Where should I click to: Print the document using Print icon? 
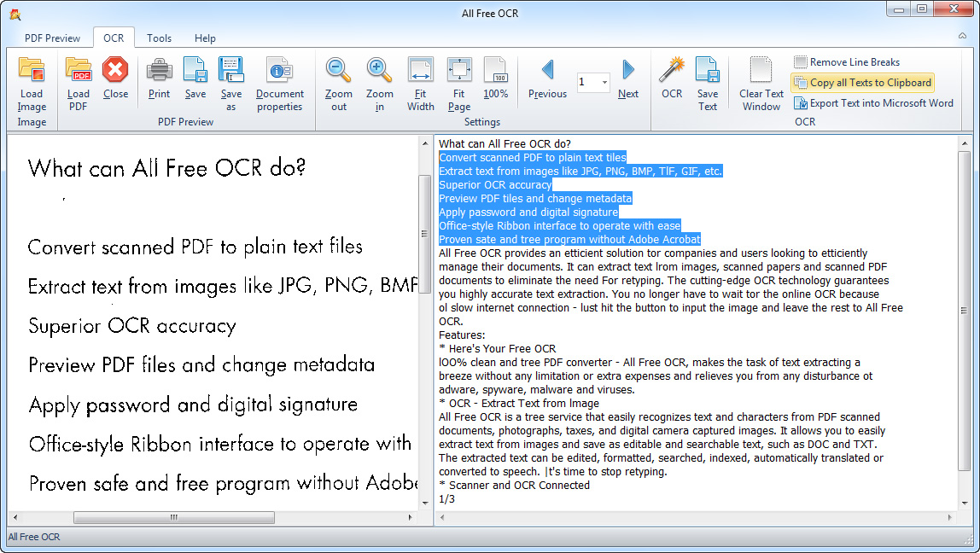point(160,69)
